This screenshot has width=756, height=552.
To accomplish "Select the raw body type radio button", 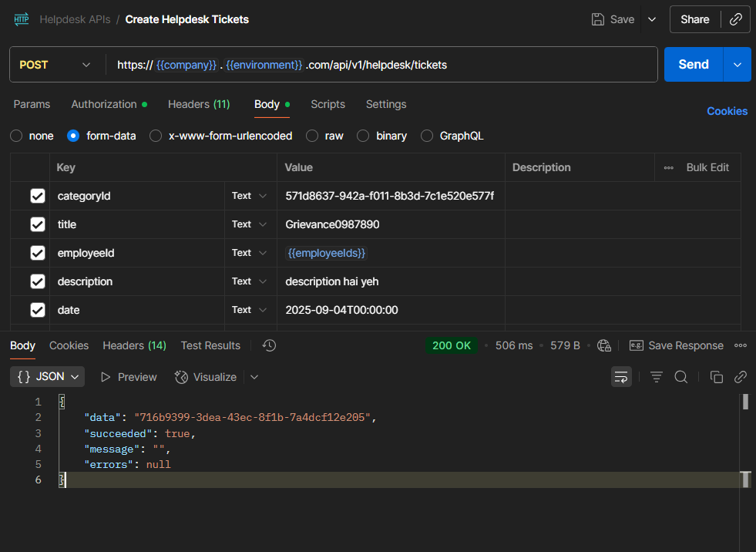I will click(x=312, y=136).
